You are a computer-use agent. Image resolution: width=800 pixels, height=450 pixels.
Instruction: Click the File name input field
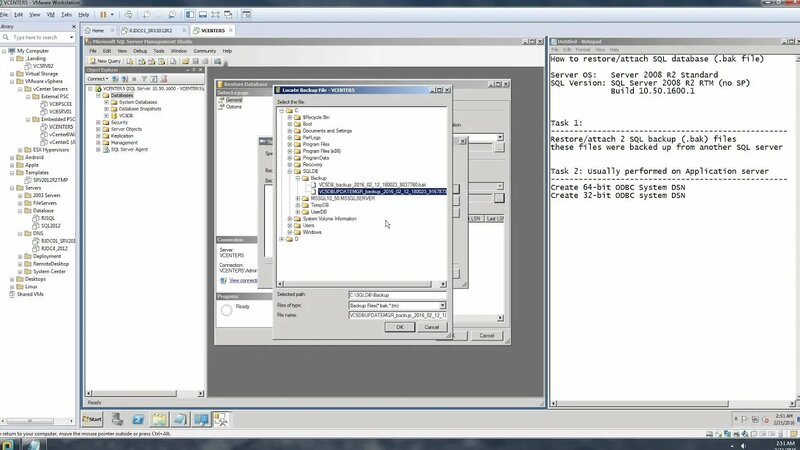(x=397, y=315)
